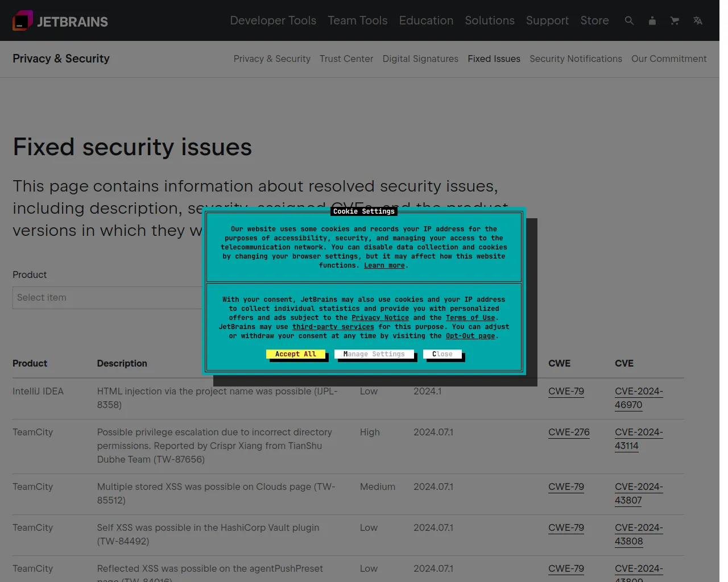
Task: Open CVE-2024-46970 link
Action: [x=639, y=398]
